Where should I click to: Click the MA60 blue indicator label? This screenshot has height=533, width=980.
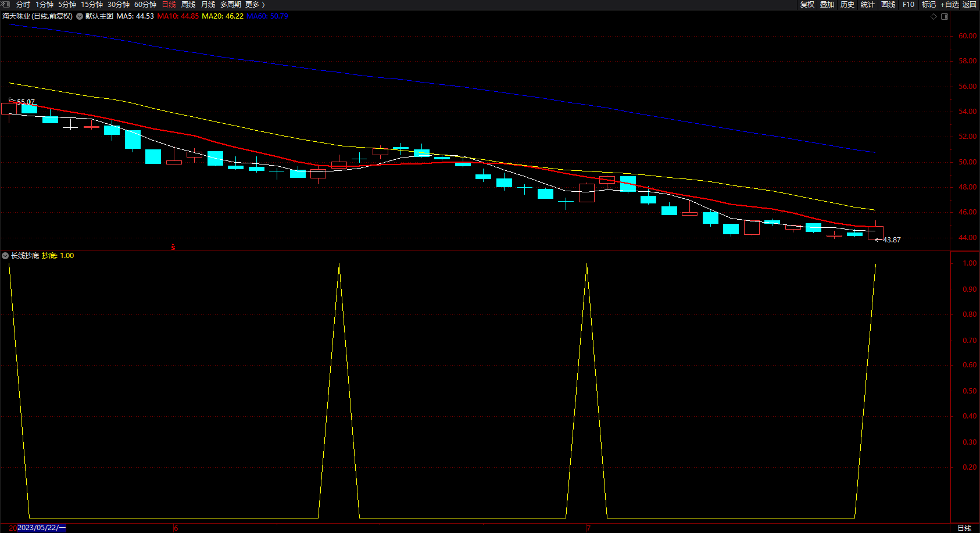click(x=267, y=16)
